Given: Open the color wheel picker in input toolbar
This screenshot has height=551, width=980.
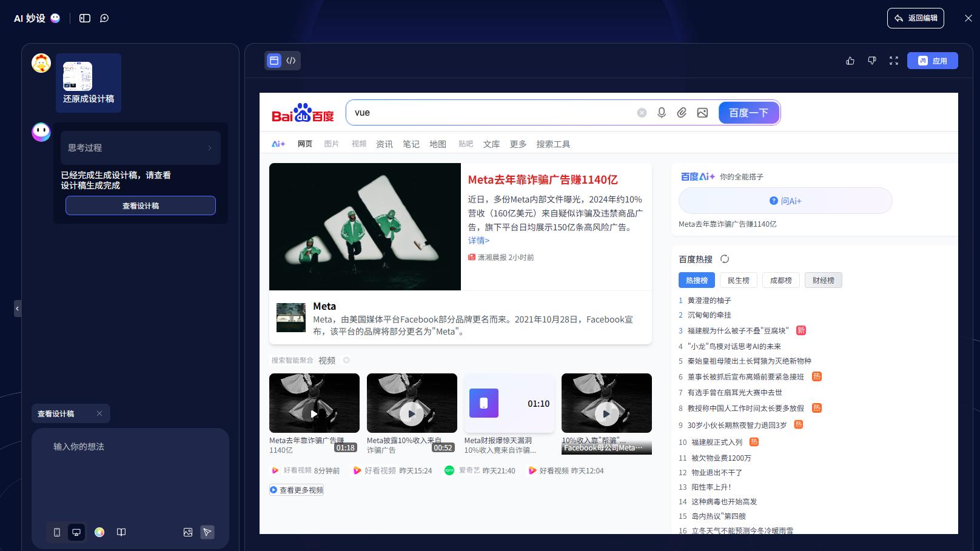Looking at the screenshot, I should 99,532.
